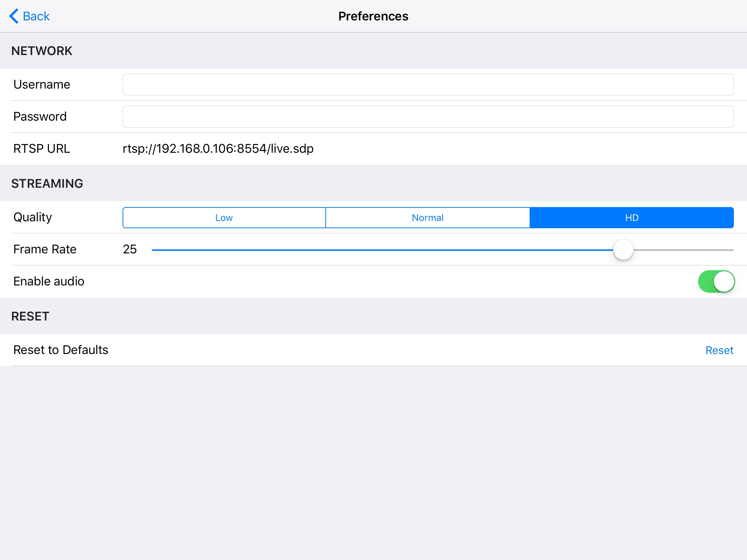Screen dimensions: 747x560
Task: Go back using the Back label
Action: click(x=36, y=16)
